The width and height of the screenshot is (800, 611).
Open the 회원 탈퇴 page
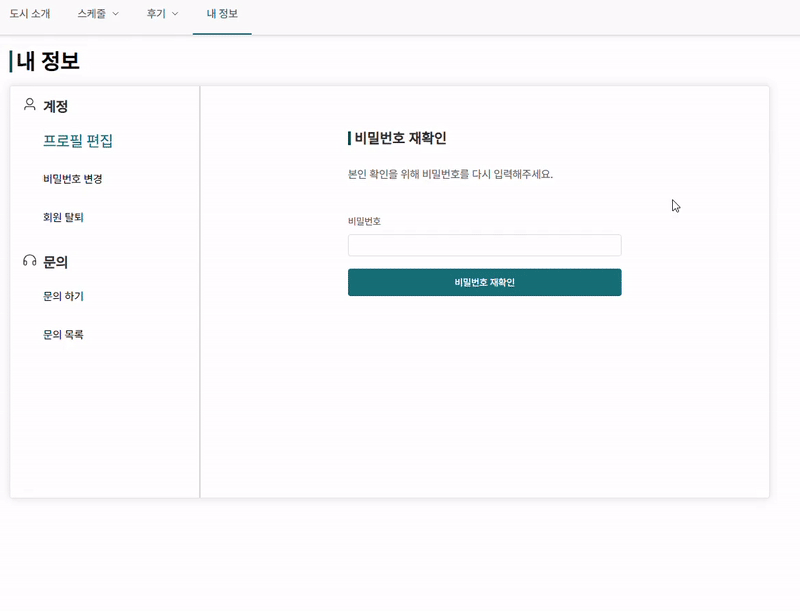pyautogui.click(x=63, y=217)
